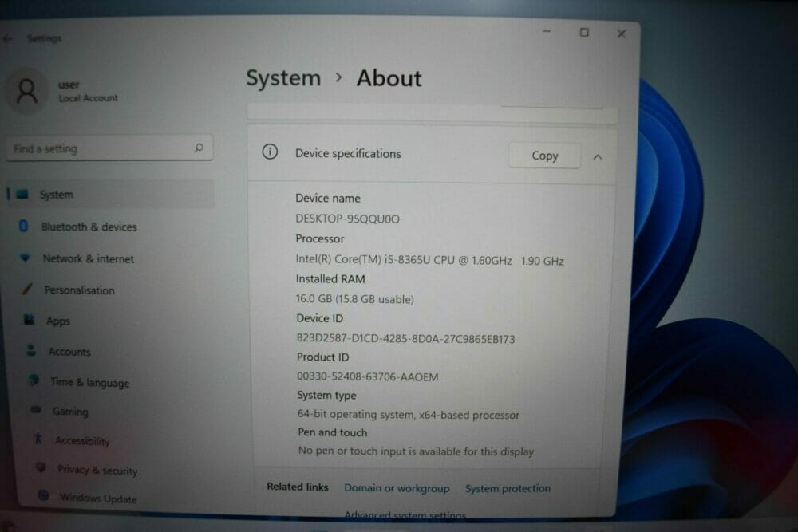Click the Network wifi icon in sidebar
798x532 pixels.
pyautogui.click(x=25, y=258)
